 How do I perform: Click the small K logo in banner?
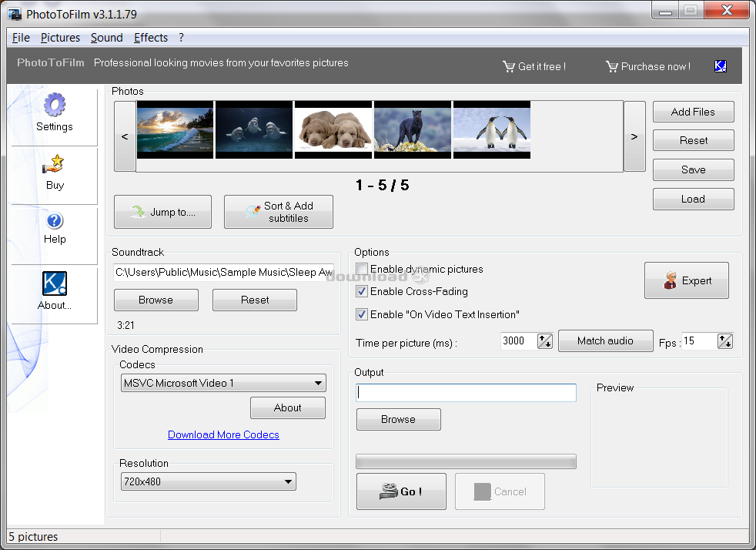click(x=721, y=66)
